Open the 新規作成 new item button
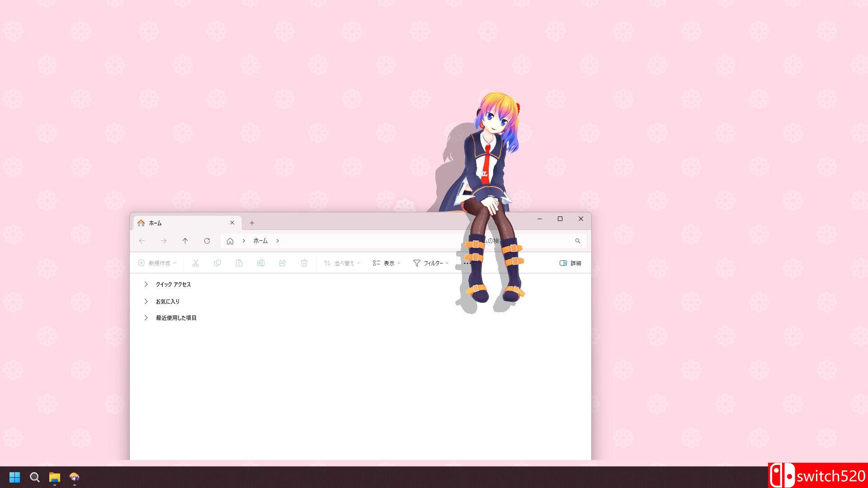 tap(157, 263)
